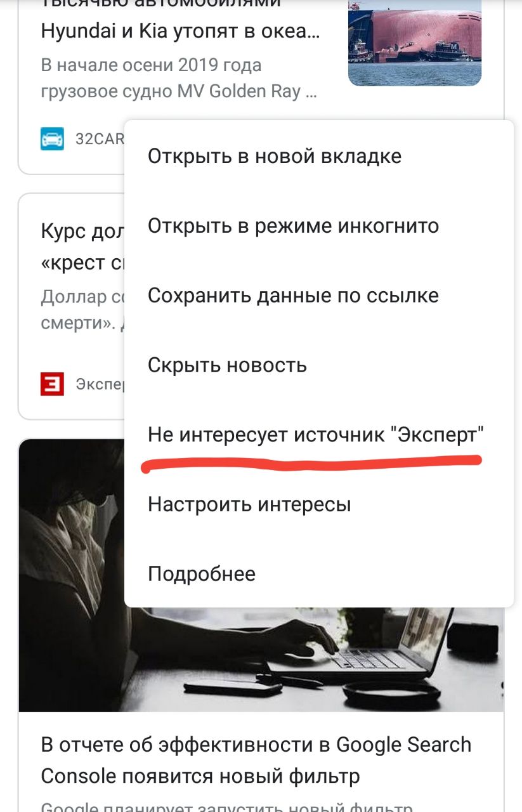
Task: Tap the Эксперт source name label
Action: [100, 384]
